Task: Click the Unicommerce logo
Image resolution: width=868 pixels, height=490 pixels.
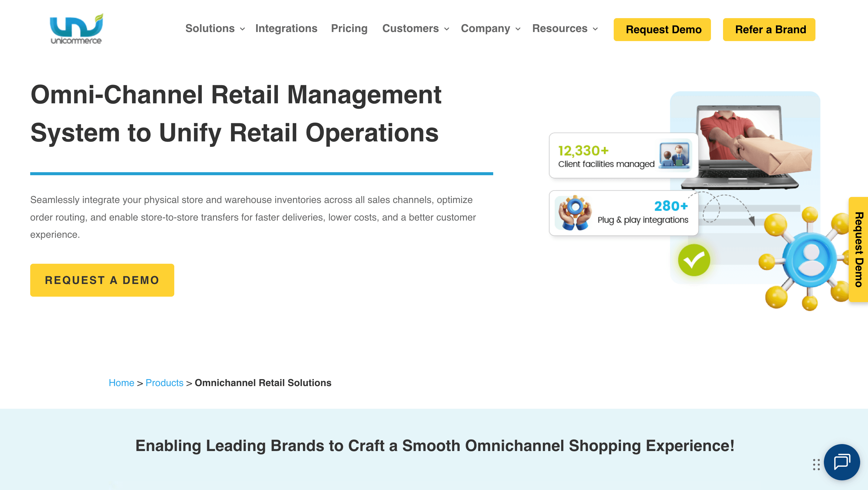Action: 76,29
